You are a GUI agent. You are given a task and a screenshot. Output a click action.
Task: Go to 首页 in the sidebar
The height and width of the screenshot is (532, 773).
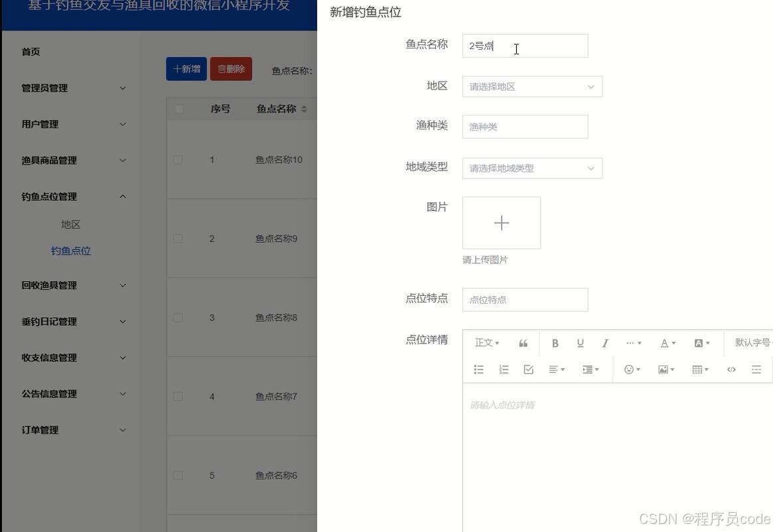(31, 52)
